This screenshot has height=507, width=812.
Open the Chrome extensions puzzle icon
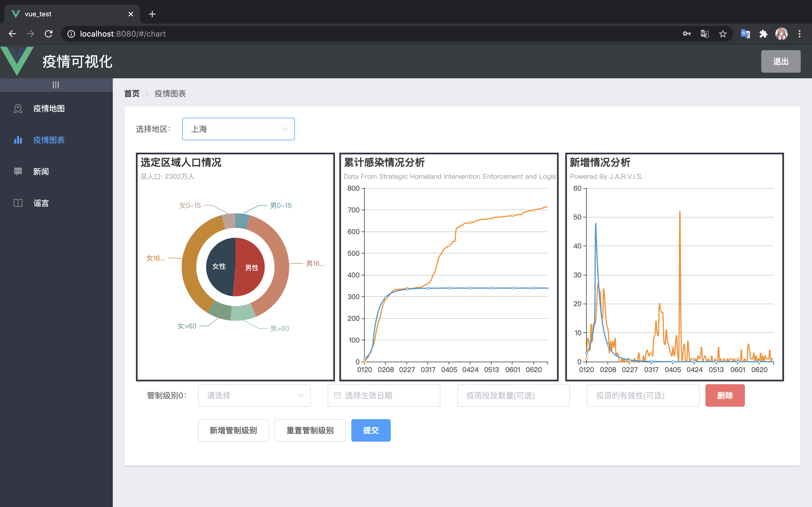click(x=763, y=34)
